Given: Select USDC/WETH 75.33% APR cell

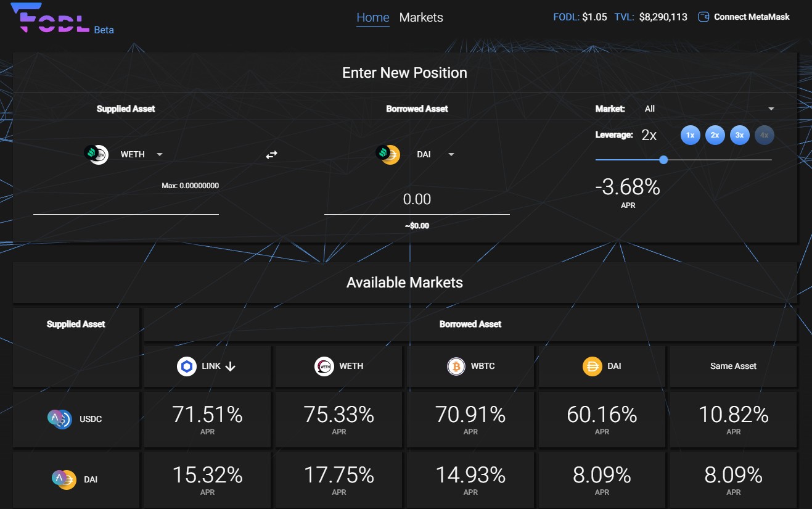Looking at the screenshot, I should coord(338,420).
